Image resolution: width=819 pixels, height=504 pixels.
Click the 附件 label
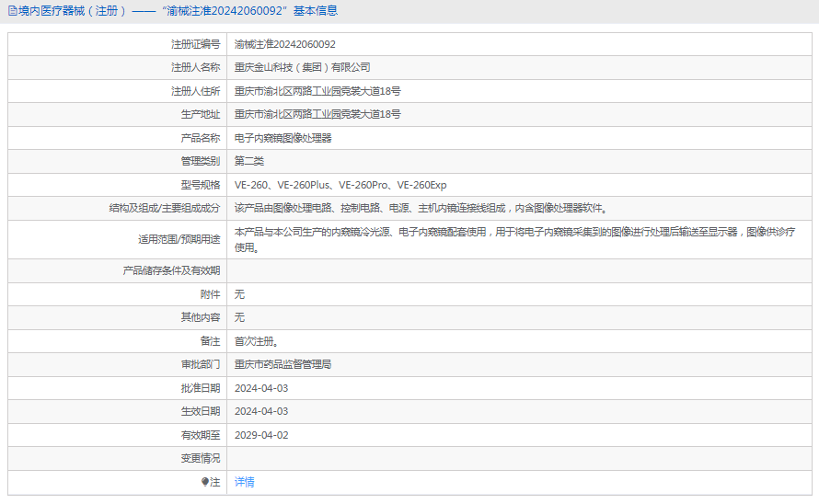[x=211, y=294]
